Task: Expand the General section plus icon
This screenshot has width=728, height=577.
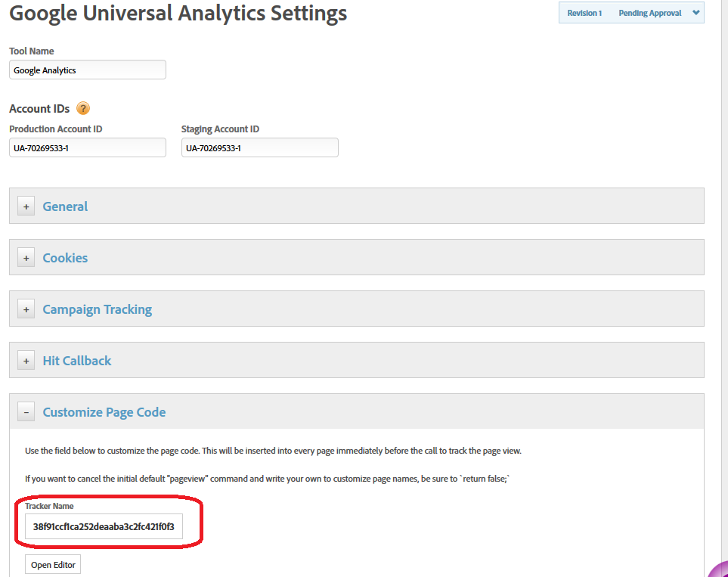Action: pyautogui.click(x=26, y=206)
